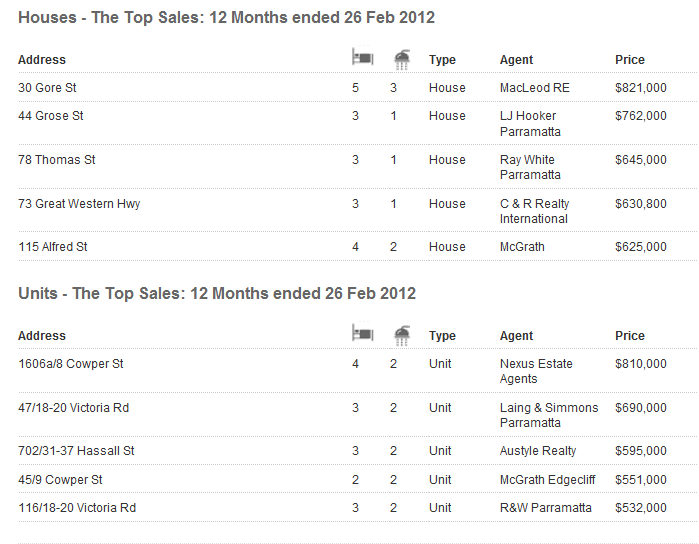Click the bed icon in Units table header
This screenshot has width=699, height=544.
pos(362,334)
